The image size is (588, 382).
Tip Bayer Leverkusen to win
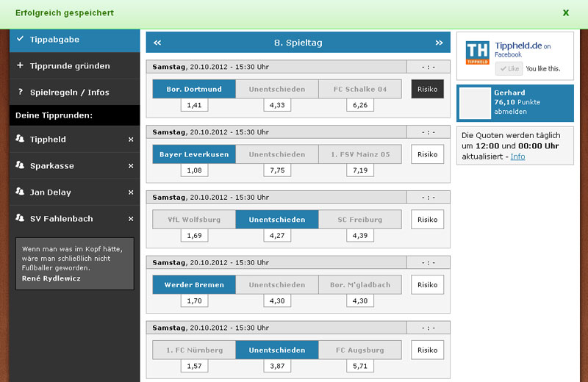click(x=194, y=154)
